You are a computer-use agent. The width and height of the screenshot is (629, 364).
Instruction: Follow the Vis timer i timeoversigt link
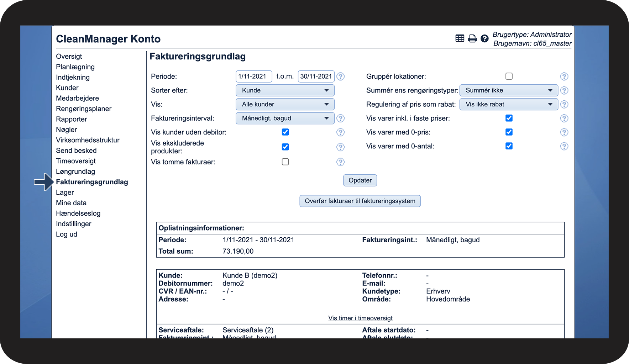(x=360, y=318)
